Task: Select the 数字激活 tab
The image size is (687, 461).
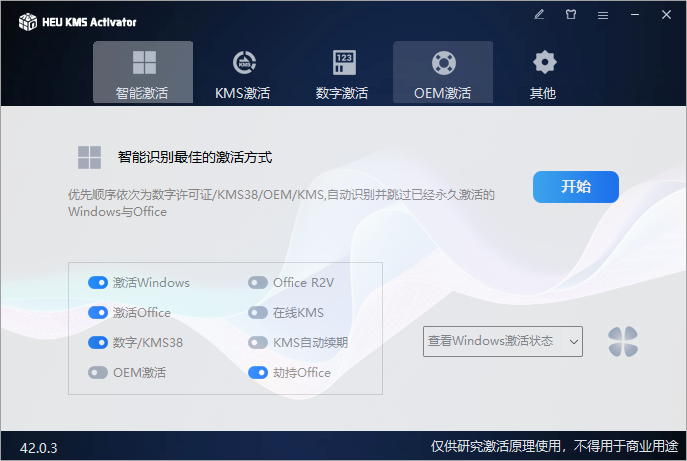Action: coord(342,73)
